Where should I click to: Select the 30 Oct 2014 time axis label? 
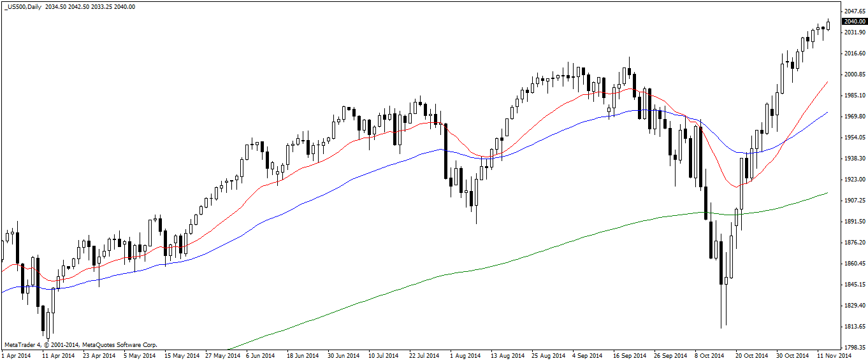click(x=792, y=356)
